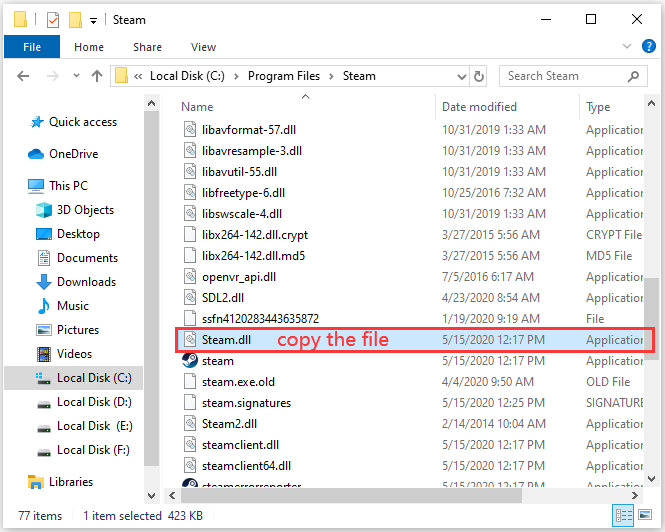Select the libx264-142.dll.crypt file icon

coord(190,235)
